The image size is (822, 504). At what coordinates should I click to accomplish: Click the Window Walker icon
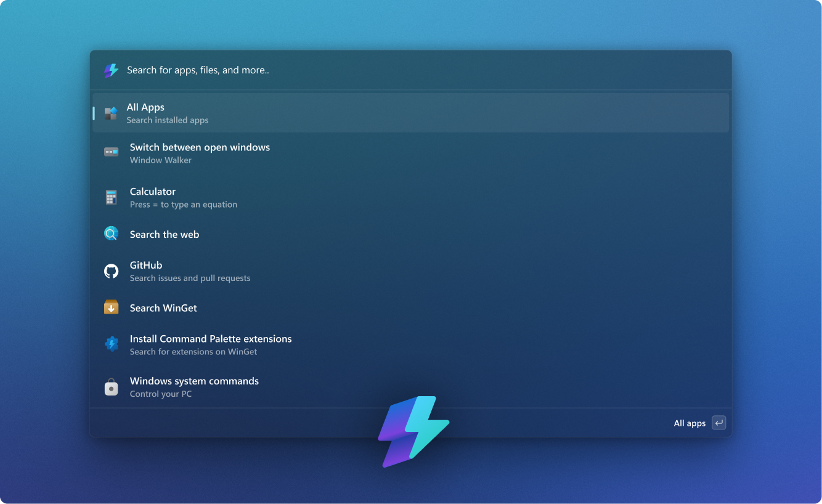(x=111, y=152)
